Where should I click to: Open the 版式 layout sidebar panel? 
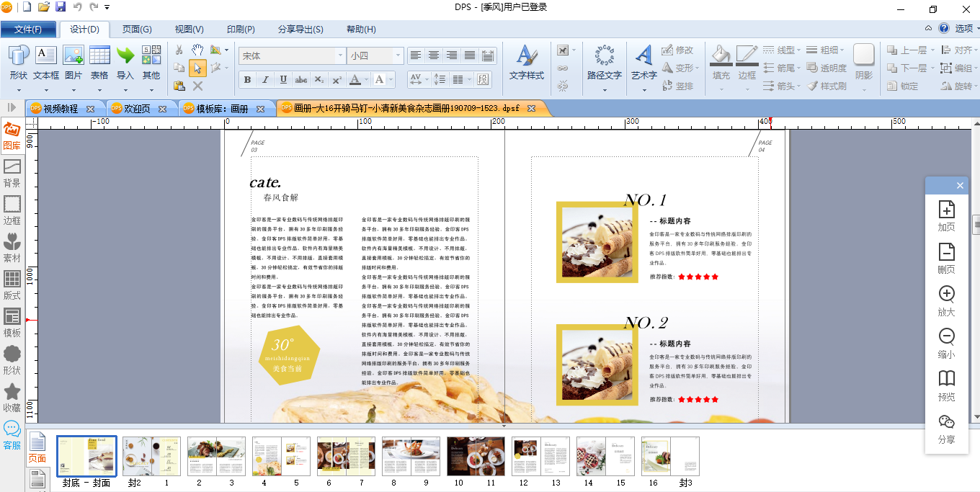pyautogui.click(x=12, y=285)
